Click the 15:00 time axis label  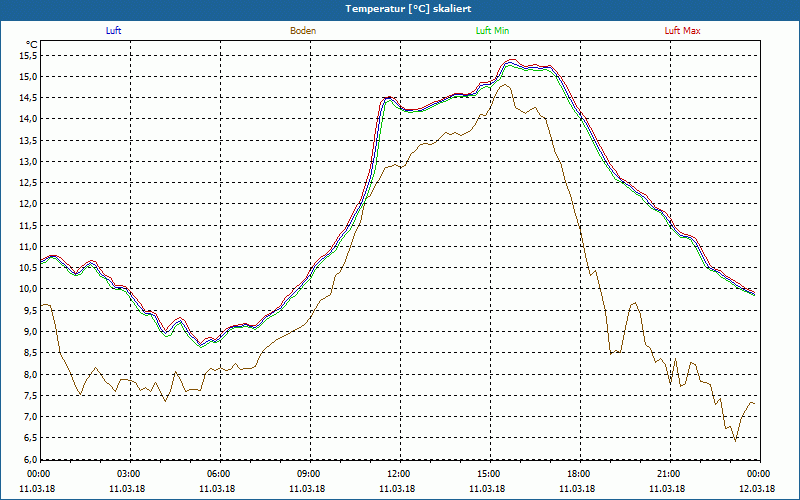(490, 474)
